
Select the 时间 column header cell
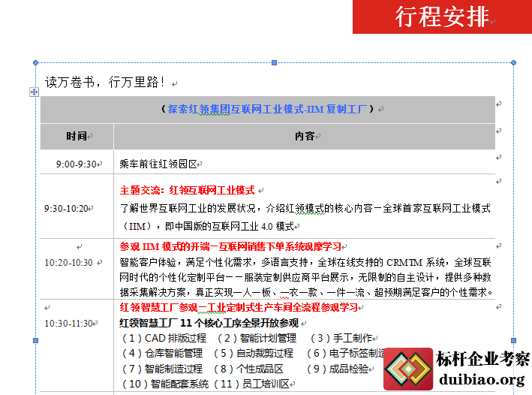(77, 136)
